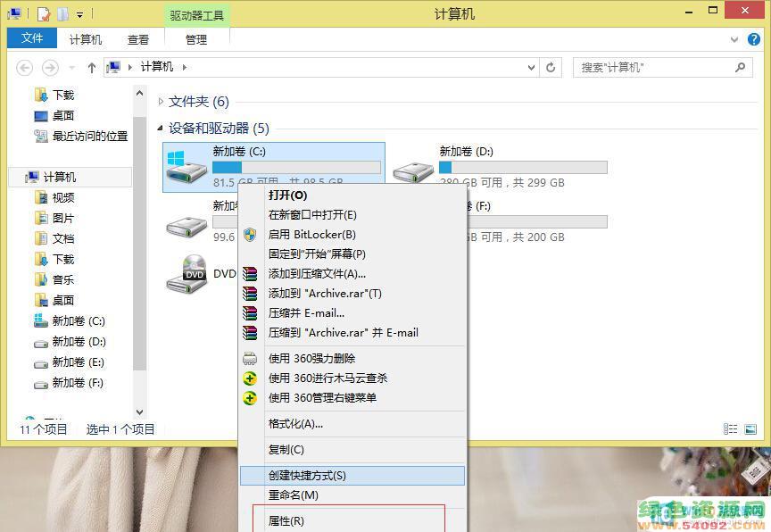771x532 pixels.
Task: Open recent locations dropdown beside Forward arrow
Action: pyautogui.click(x=71, y=67)
